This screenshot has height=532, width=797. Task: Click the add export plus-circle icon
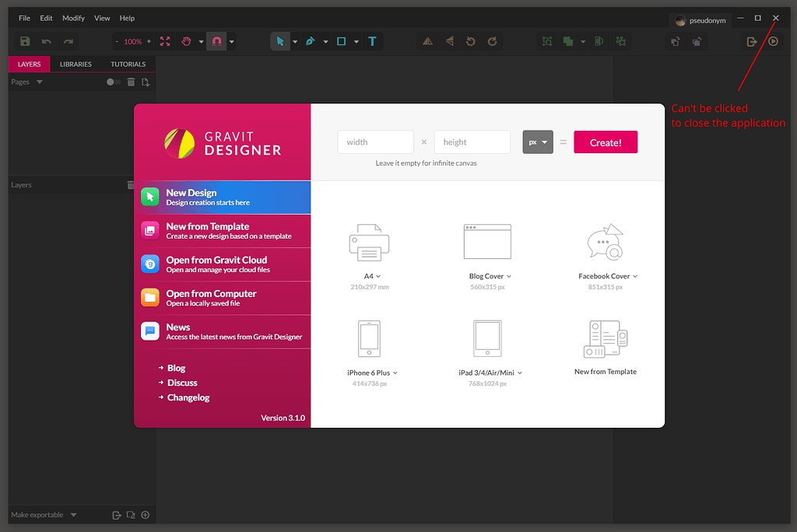(146, 515)
